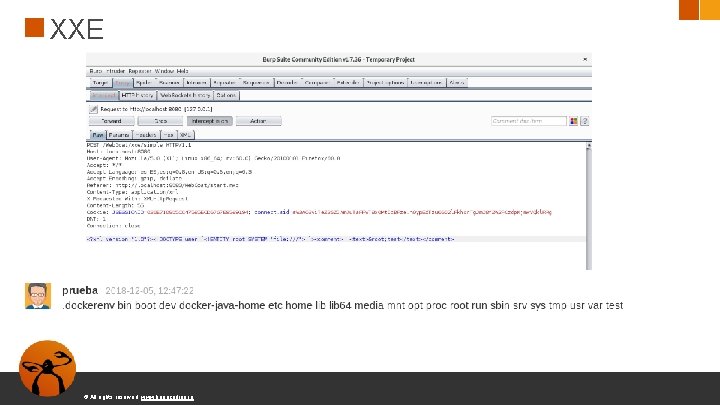Click the Cookie header line

[319, 212]
